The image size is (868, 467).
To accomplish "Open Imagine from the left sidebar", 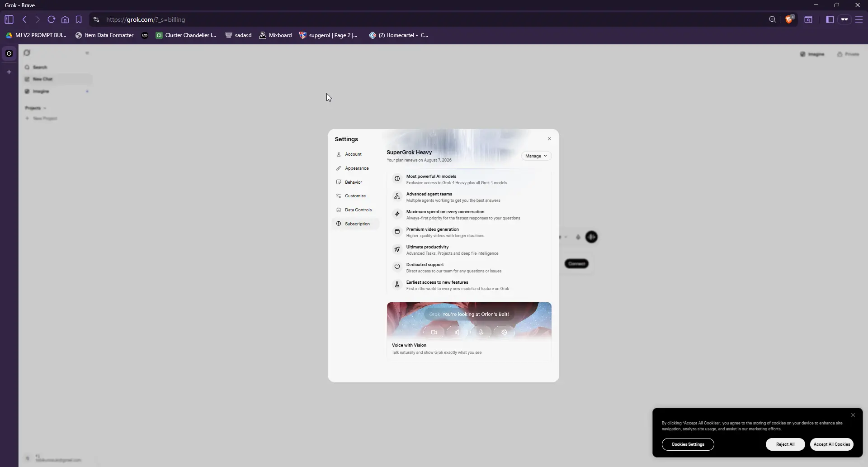I will pos(58,91).
